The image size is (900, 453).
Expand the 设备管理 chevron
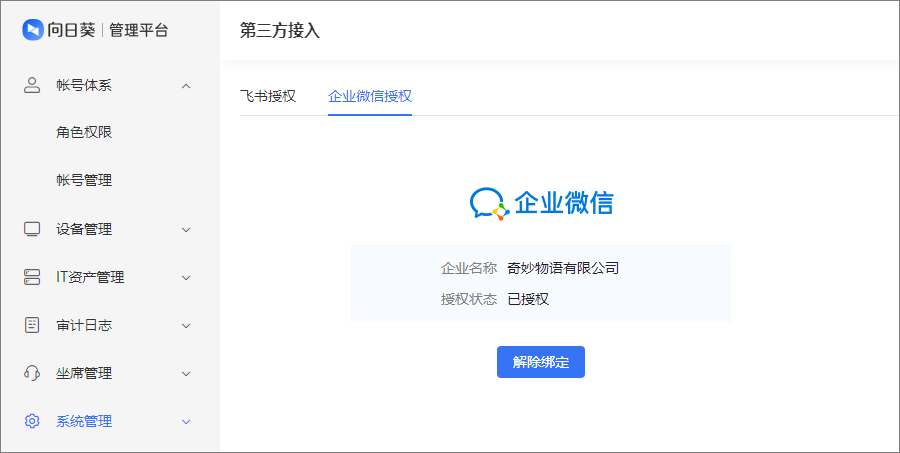point(186,230)
